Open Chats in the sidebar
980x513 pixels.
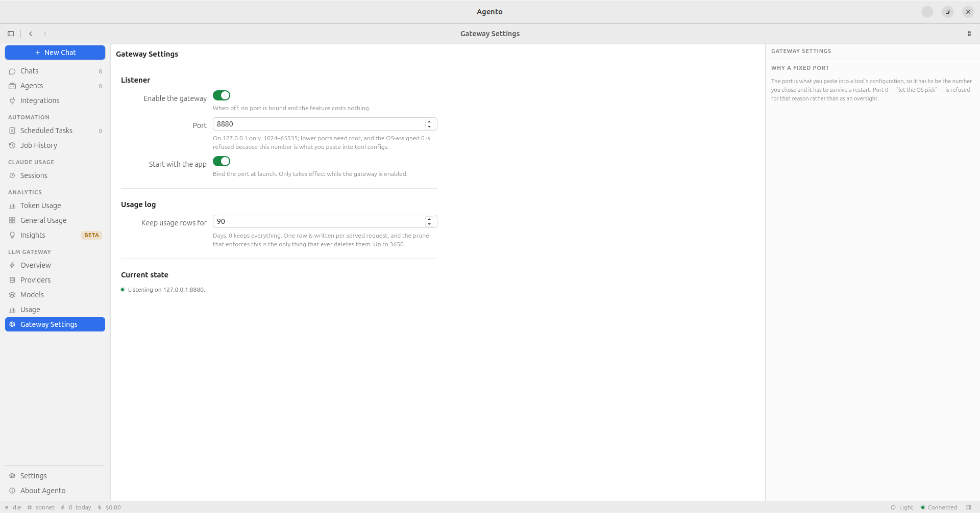pos(55,71)
